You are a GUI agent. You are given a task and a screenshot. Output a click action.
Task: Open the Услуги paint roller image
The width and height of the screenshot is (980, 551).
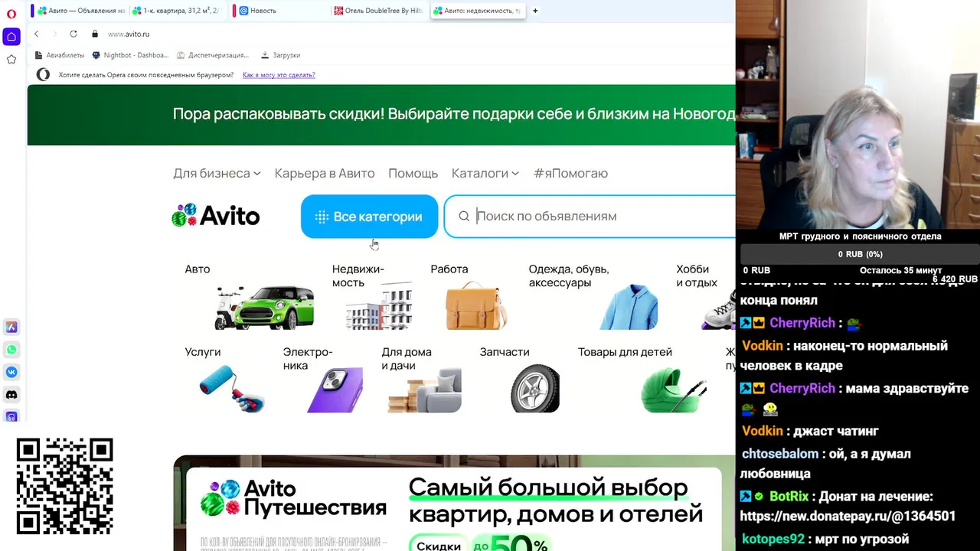(232, 389)
